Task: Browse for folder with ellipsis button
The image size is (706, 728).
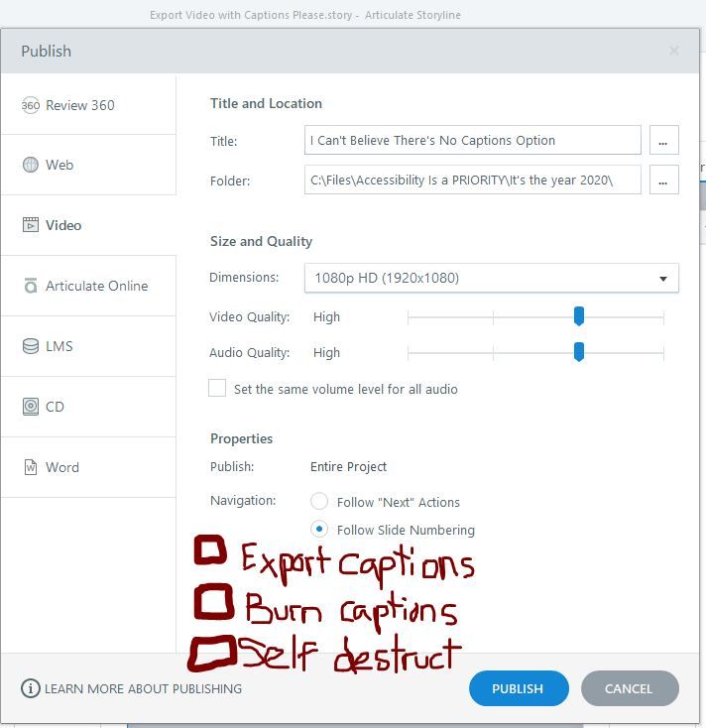Action: [x=663, y=180]
